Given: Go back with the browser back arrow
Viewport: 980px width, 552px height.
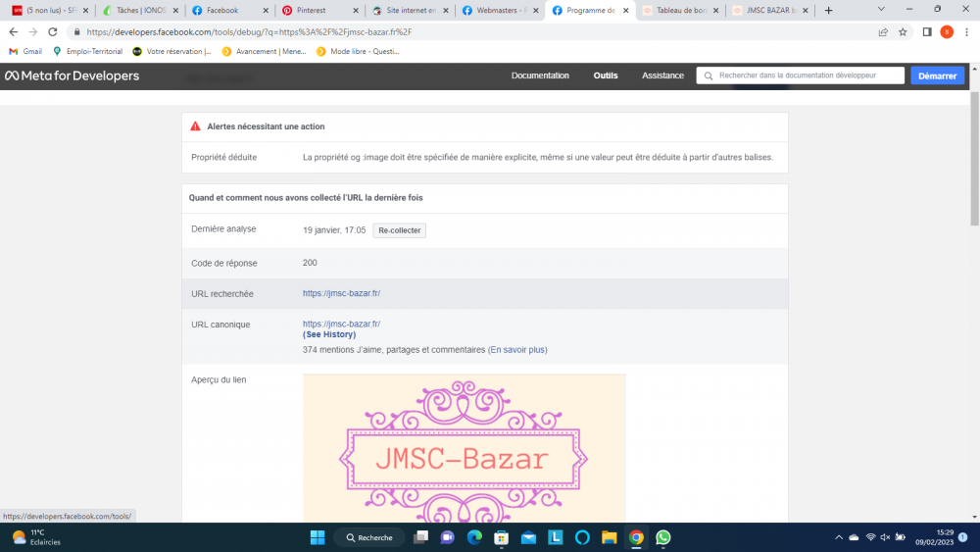Looking at the screenshot, I should (13, 32).
